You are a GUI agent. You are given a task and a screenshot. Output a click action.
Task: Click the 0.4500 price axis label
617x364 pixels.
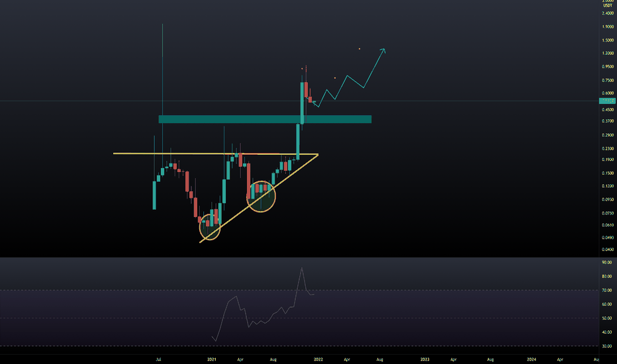pos(608,110)
